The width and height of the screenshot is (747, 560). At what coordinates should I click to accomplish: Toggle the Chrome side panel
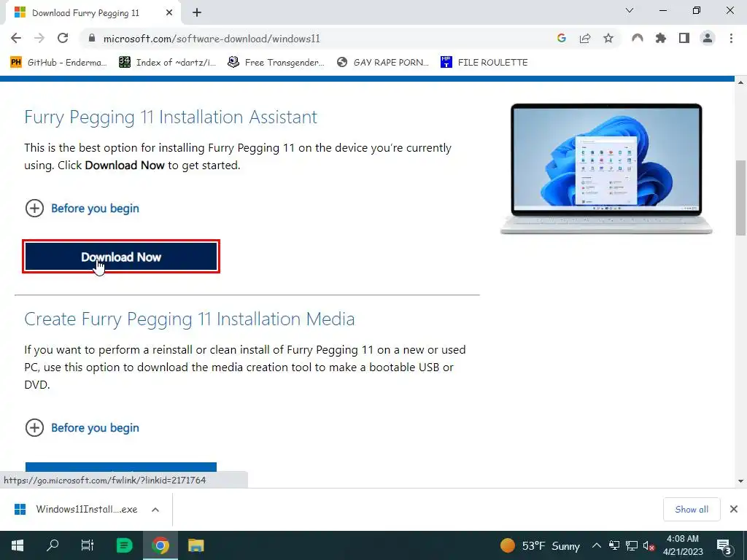(x=684, y=38)
